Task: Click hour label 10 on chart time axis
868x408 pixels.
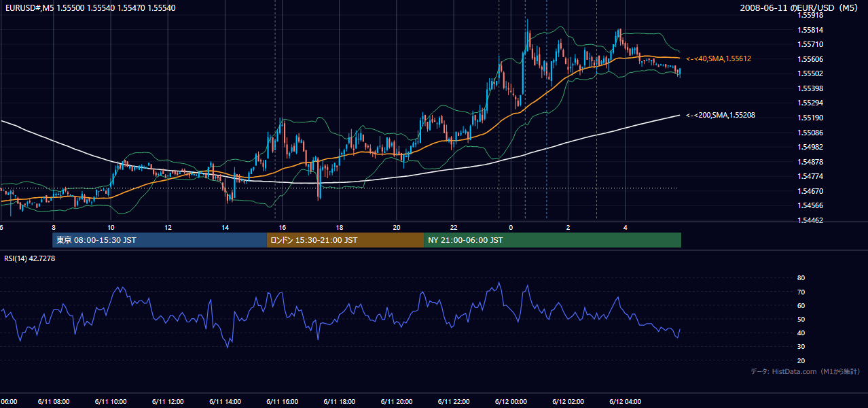Action: click(x=111, y=228)
